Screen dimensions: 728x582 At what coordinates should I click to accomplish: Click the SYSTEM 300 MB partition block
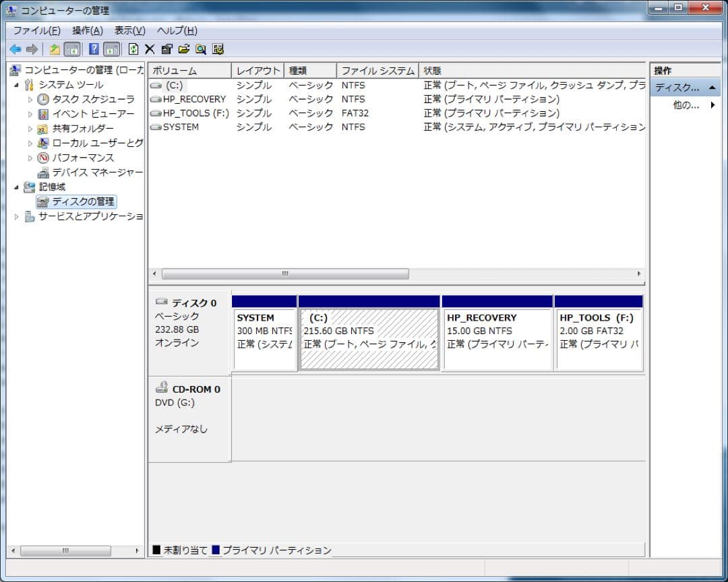264,333
